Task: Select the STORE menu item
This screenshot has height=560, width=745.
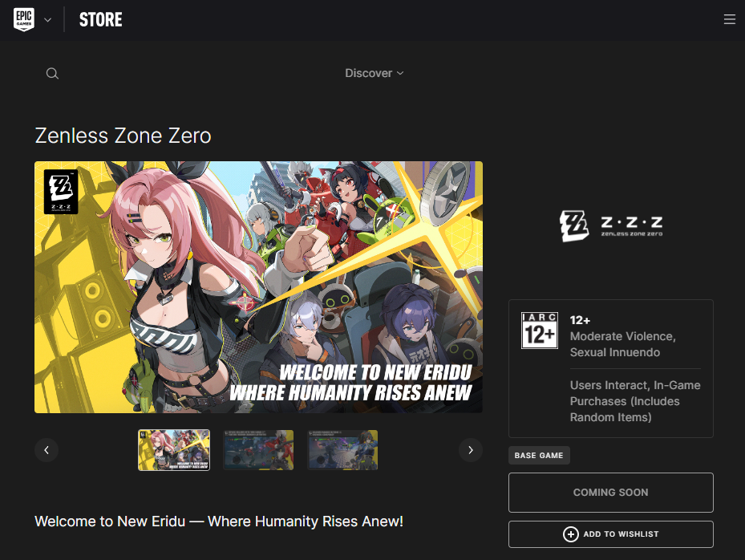Action: pyautogui.click(x=100, y=19)
